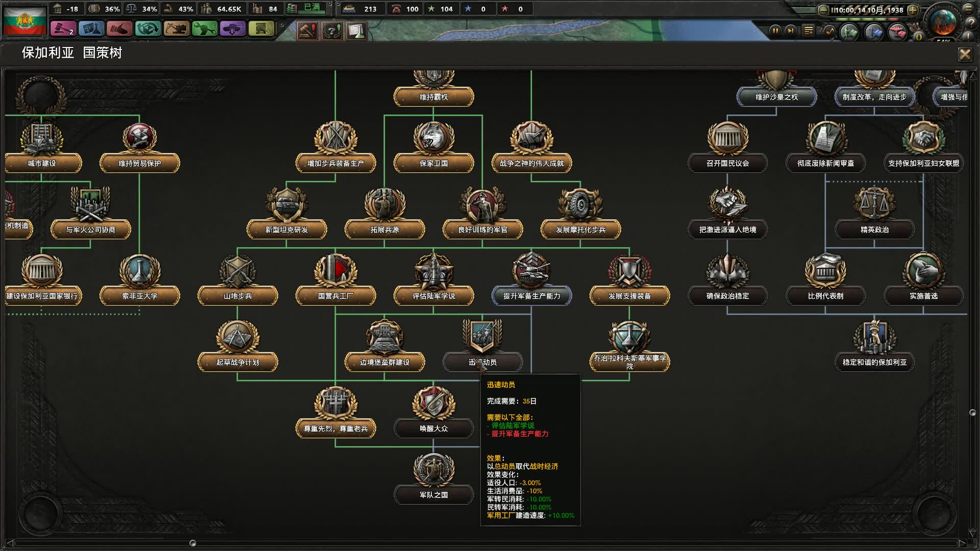Image resolution: width=980 pixels, height=551 pixels.
Task: Click political power value -18
Action: pyautogui.click(x=66, y=9)
